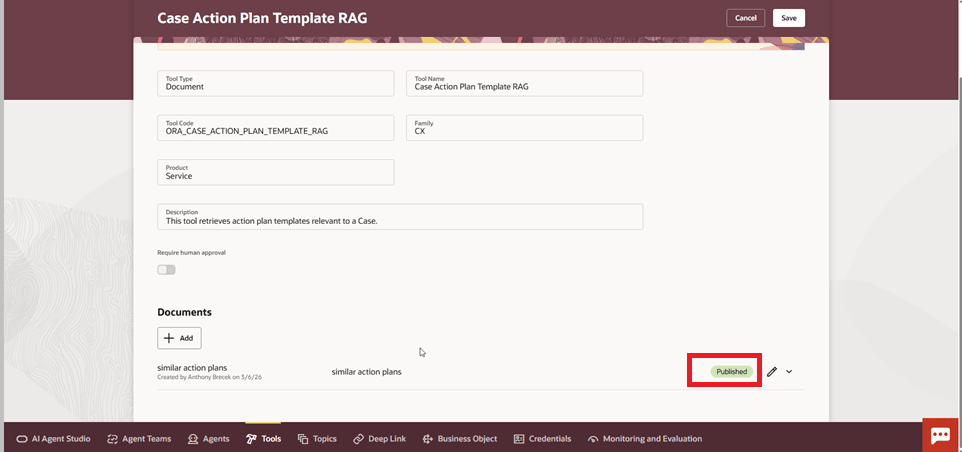This screenshot has height=452, width=962.
Task: Open the Business Object tab
Action: pyautogui.click(x=460, y=439)
